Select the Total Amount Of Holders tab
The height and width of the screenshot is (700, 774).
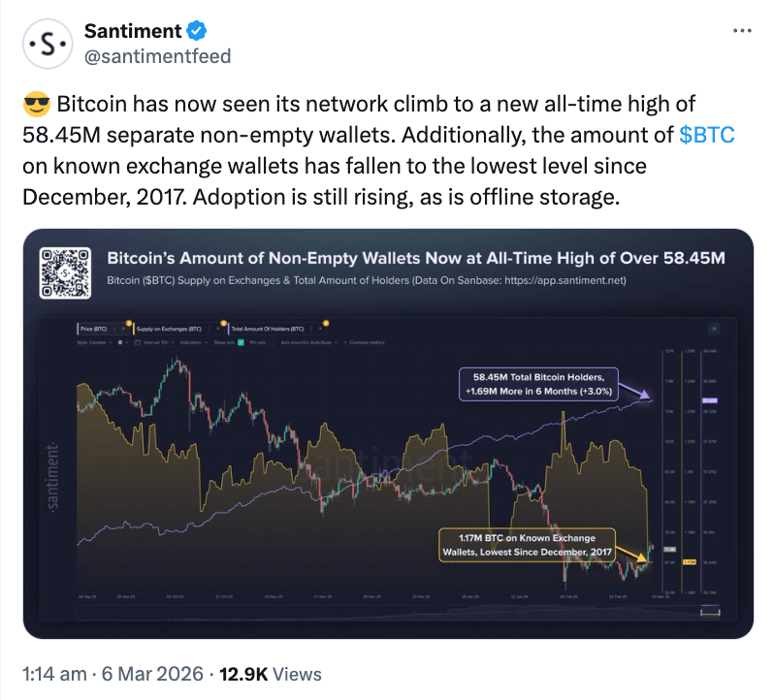(x=266, y=331)
